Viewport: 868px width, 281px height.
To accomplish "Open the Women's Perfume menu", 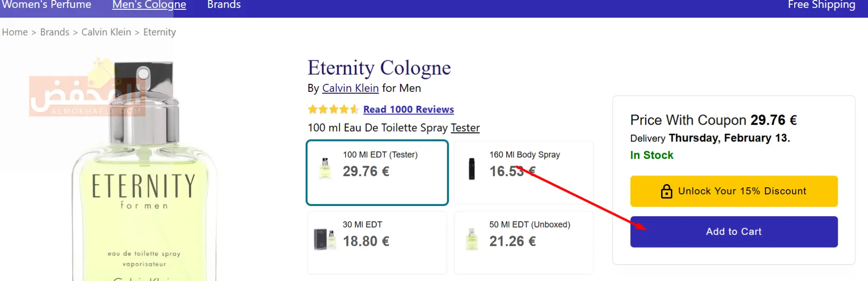I will click(46, 5).
